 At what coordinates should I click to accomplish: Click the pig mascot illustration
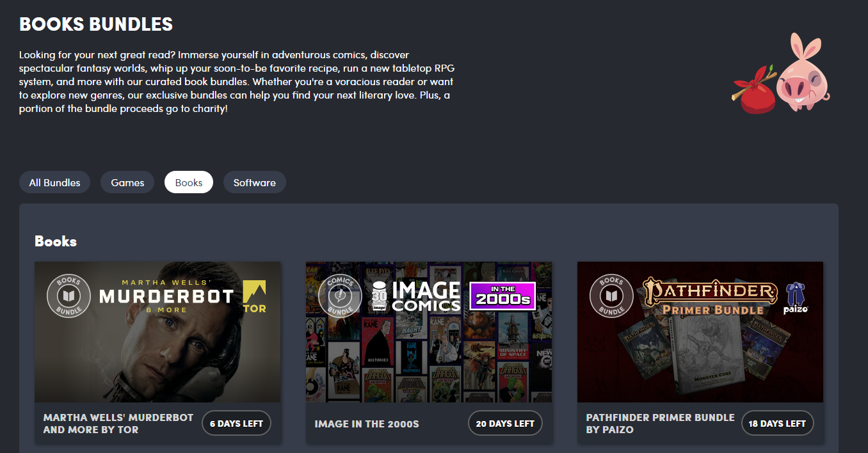coord(781,74)
